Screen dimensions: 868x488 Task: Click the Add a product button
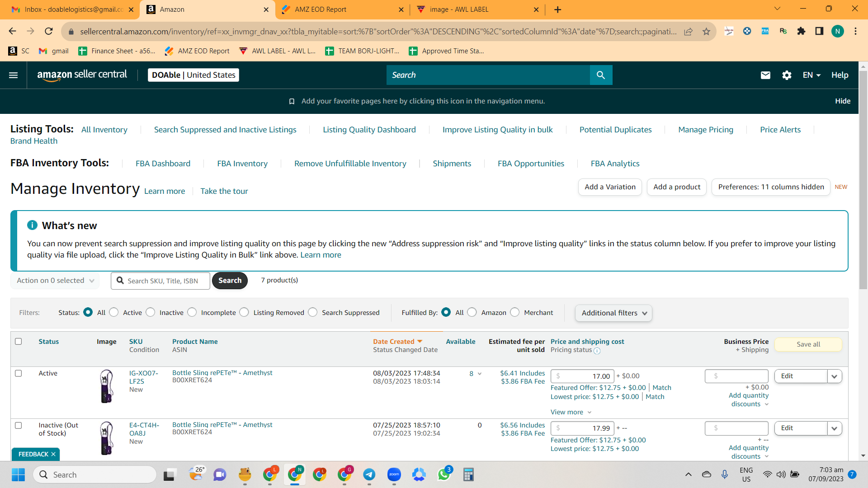tap(677, 187)
